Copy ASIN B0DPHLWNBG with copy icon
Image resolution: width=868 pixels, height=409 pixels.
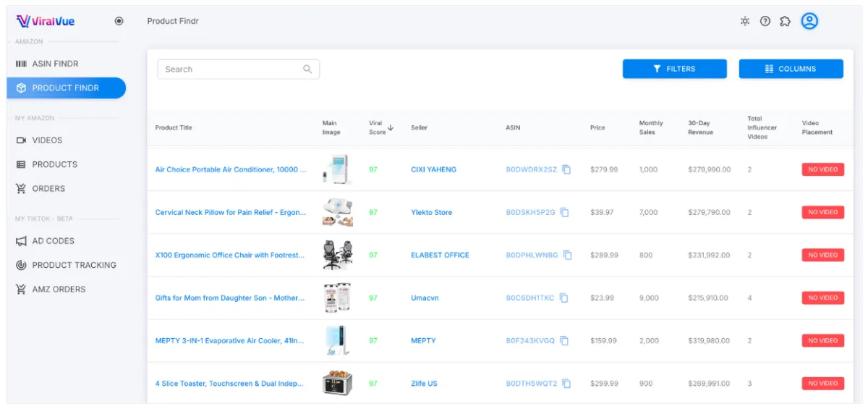tap(568, 255)
